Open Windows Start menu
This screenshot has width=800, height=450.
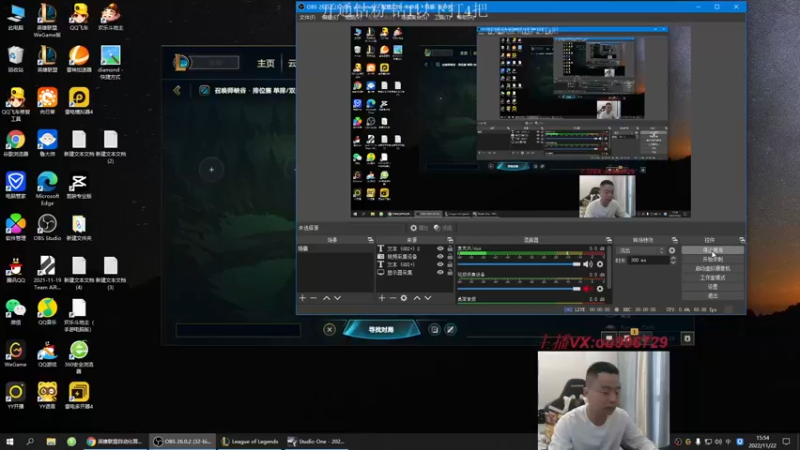coord(10,441)
